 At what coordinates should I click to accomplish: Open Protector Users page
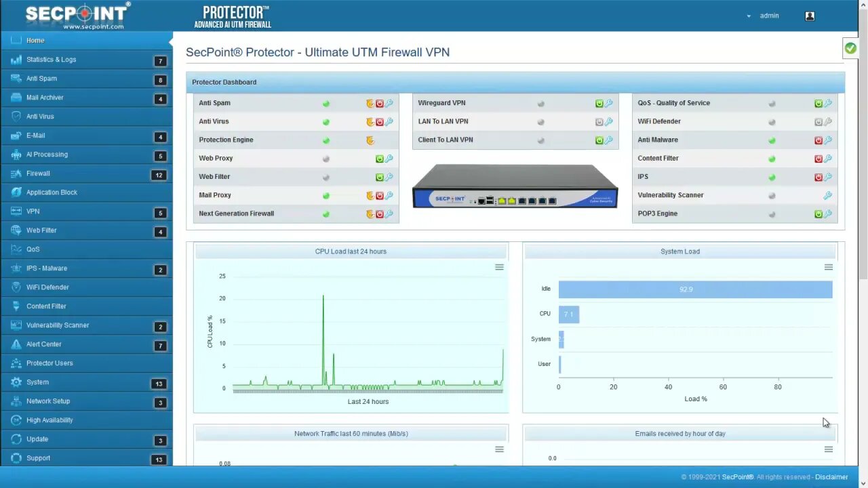pos(87,363)
